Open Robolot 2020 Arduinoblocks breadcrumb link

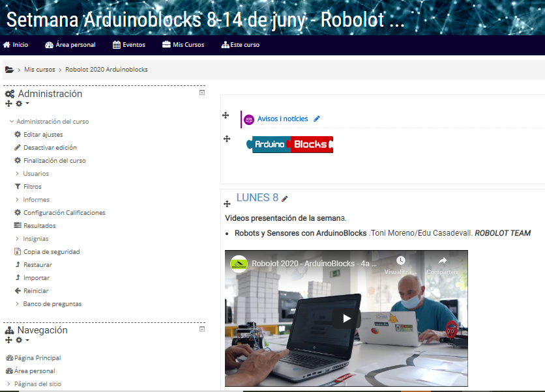[x=106, y=70]
